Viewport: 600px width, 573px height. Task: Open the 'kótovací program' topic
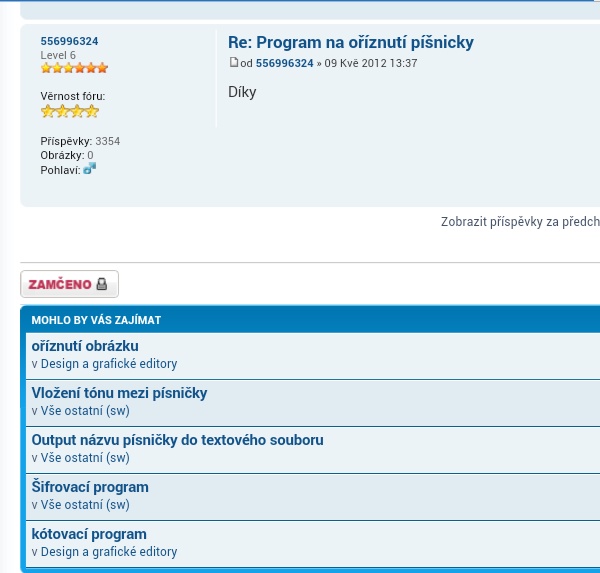tap(89, 534)
